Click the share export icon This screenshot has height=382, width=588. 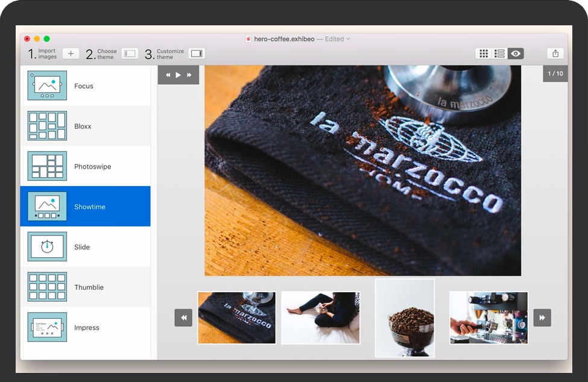pyautogui.click(x=555, y=54)
